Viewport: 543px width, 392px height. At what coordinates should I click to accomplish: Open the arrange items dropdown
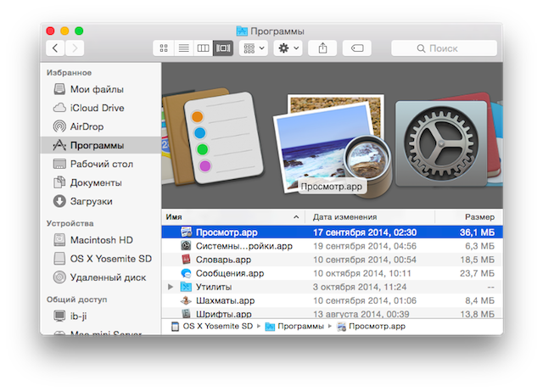pos(254,48)
